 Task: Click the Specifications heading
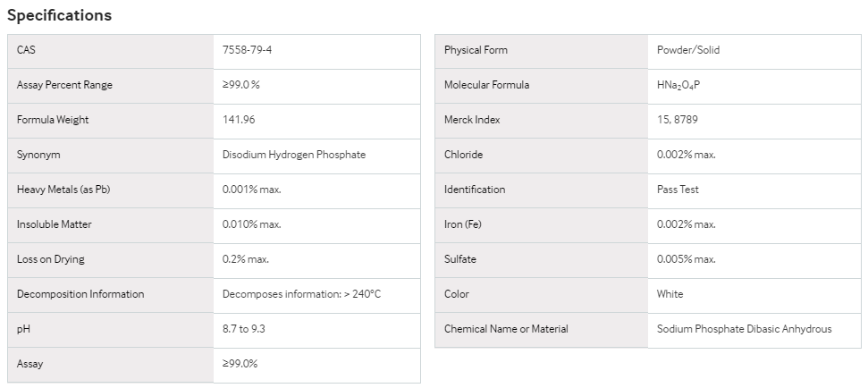click(59, 15)
